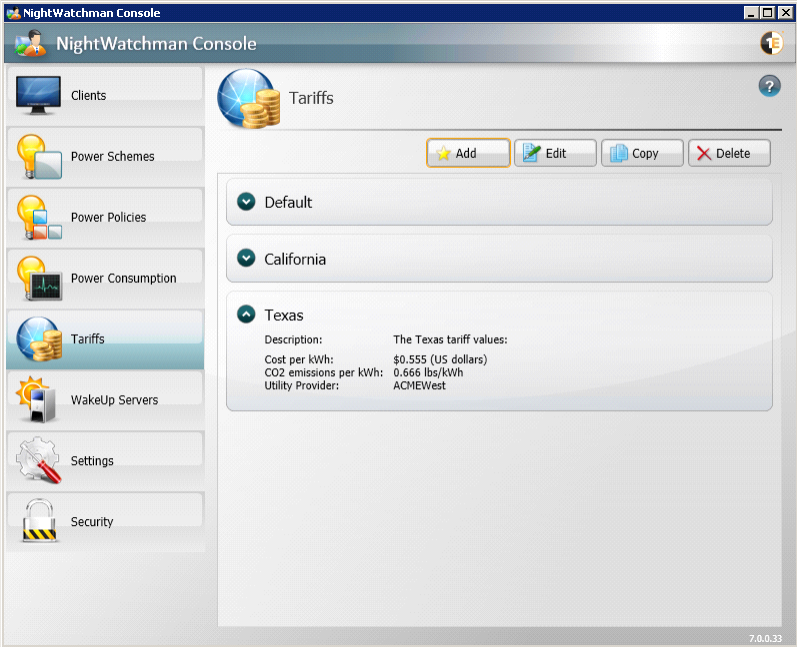Click the Power Consumption graph icon

(39, 278)
